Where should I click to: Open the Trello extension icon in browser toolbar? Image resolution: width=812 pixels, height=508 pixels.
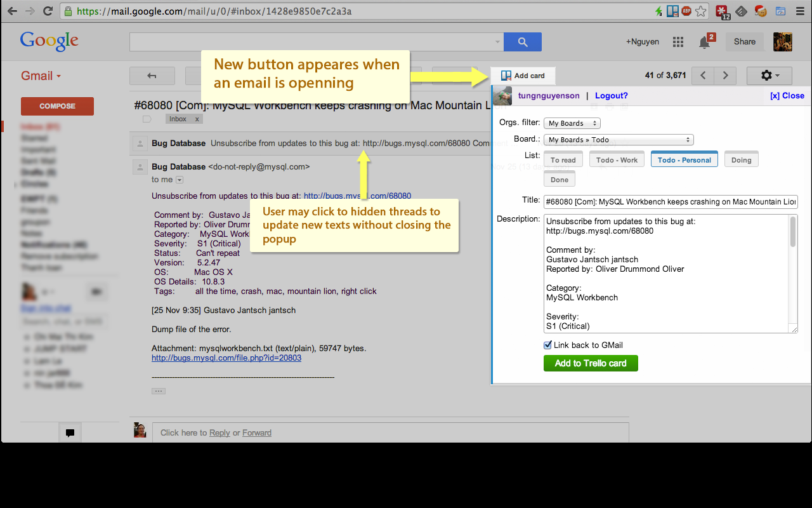[x=673, y=11]
